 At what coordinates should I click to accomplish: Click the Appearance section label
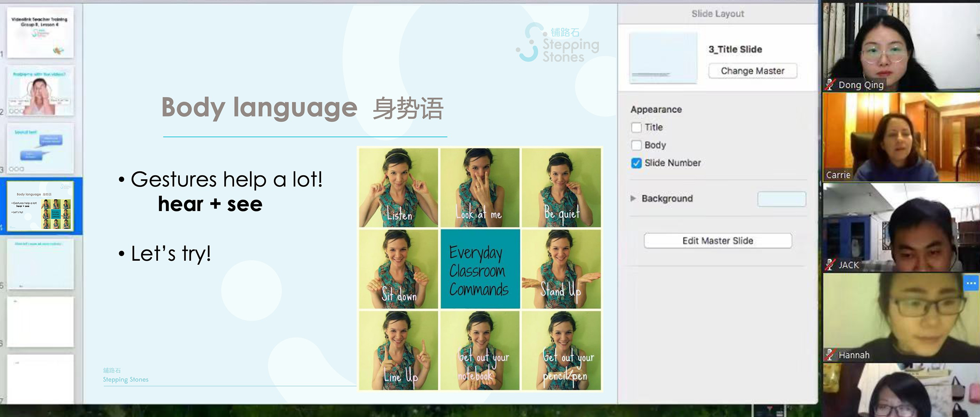point(656,110)
